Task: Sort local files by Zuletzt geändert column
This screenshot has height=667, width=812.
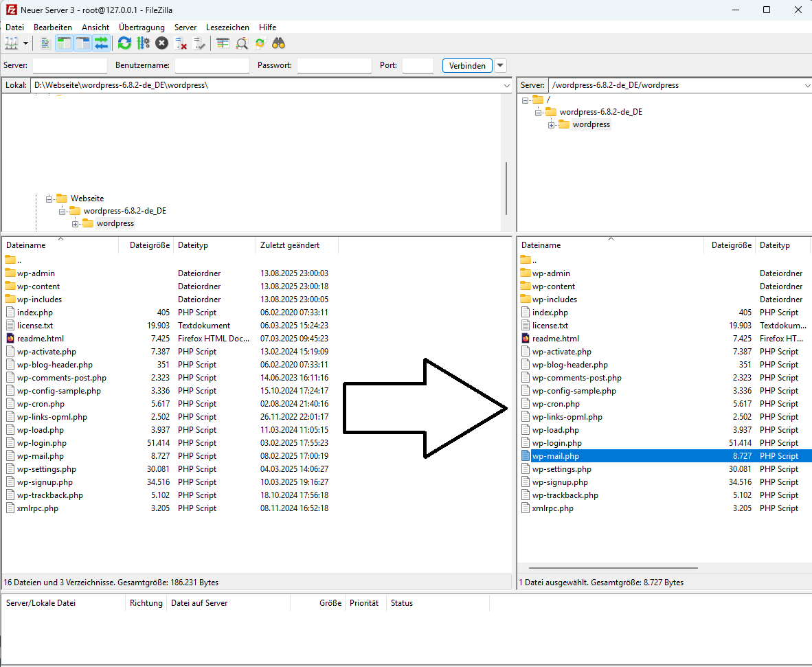Action: [289, 245]
